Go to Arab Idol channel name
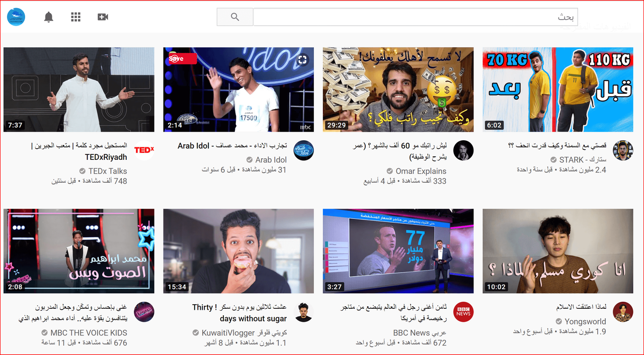Viewport: 644px width, 355px height. (x=271, y=160)
